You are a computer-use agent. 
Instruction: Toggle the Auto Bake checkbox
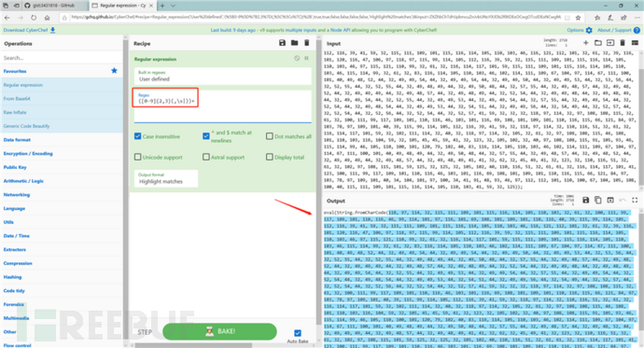tap(298, 333)
